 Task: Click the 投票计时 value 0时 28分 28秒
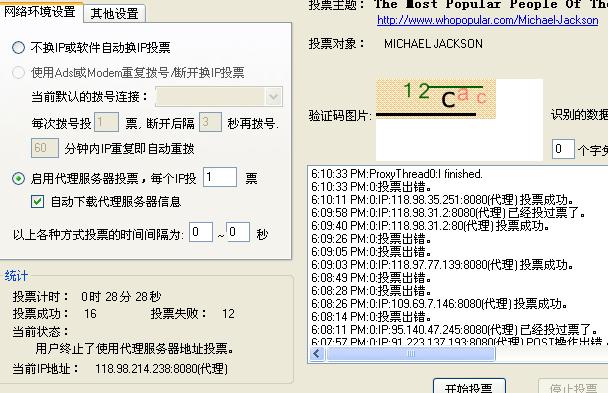(121, 297)
